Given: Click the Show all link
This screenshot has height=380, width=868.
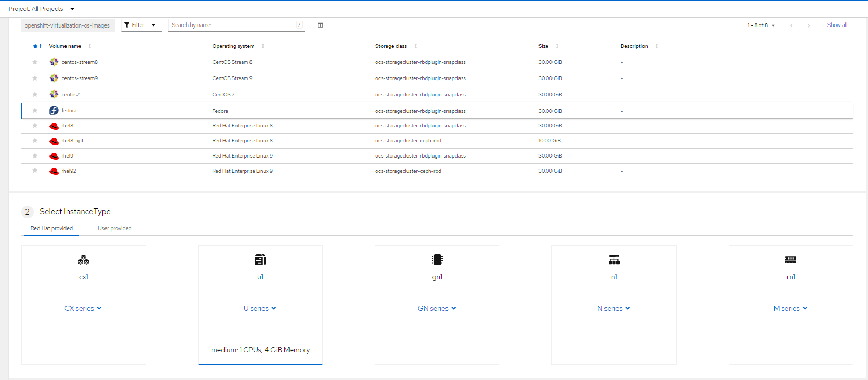Looking at the screenshot, I should [837, 25].
